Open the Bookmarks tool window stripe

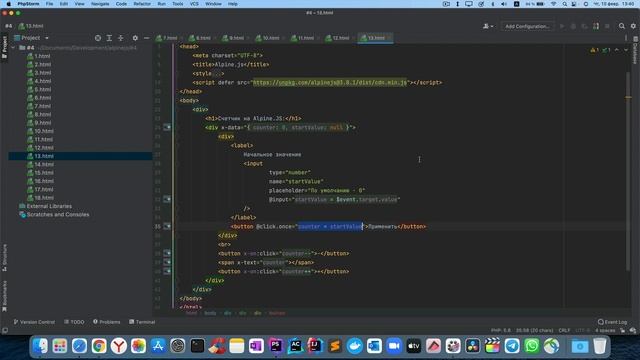[4, 296]
